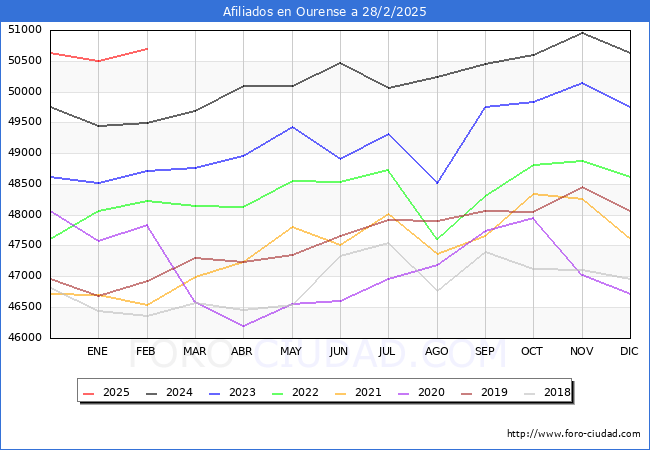Click the 2025 legend entry
Image resolution: width=650 pixels, height=450 pixels.
click(x=106, y=392)
